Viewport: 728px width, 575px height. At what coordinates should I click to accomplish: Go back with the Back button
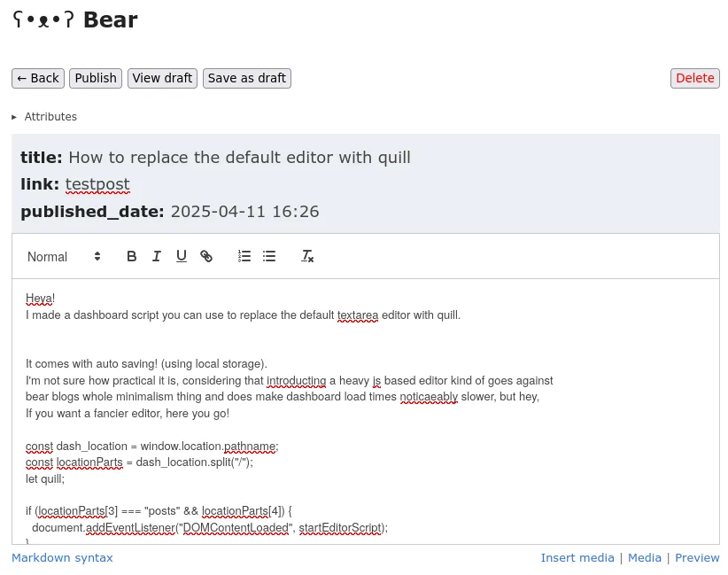38,78
